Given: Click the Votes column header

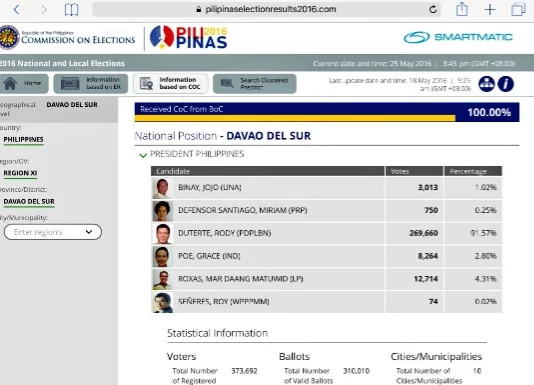Looking at the screenshot, I should tap(414, 171).
